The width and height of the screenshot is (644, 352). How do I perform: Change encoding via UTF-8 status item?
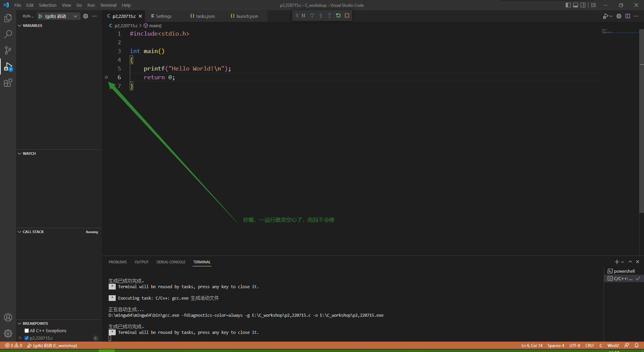(x=575, y=345)
